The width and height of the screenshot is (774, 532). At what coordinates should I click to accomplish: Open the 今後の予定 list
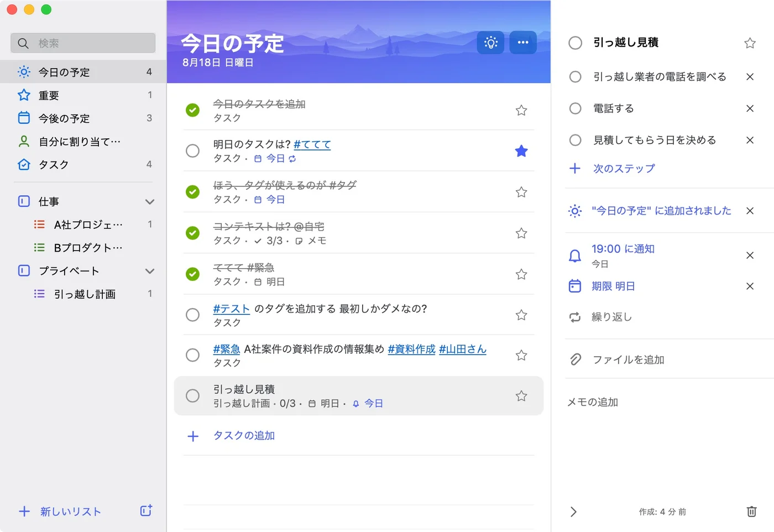pyautogui.click(x=83, y=118)
